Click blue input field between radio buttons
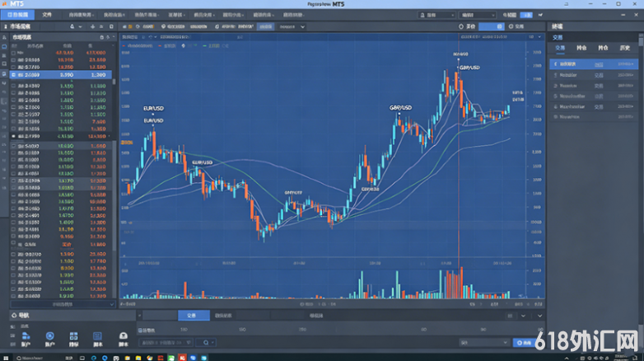The width and height of the screenshot is (644, 361). coord(491,26)
